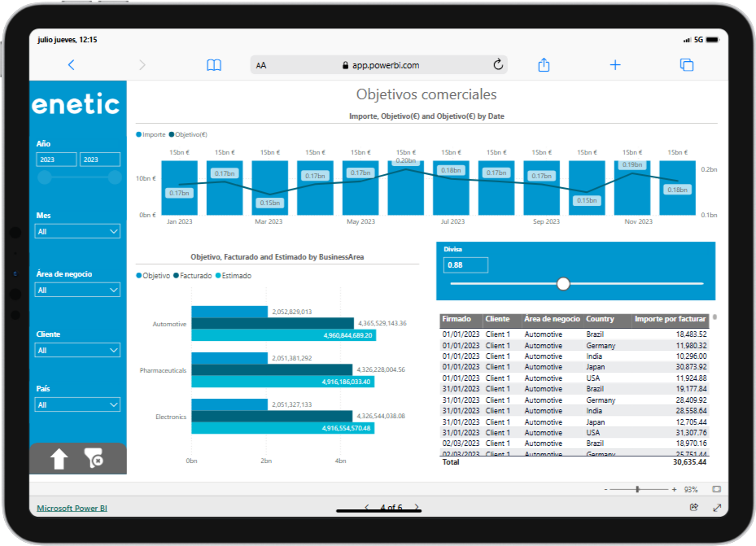Go to previous report page chevron
This screenshot has height=546, width=756.
tap(367, 507)
